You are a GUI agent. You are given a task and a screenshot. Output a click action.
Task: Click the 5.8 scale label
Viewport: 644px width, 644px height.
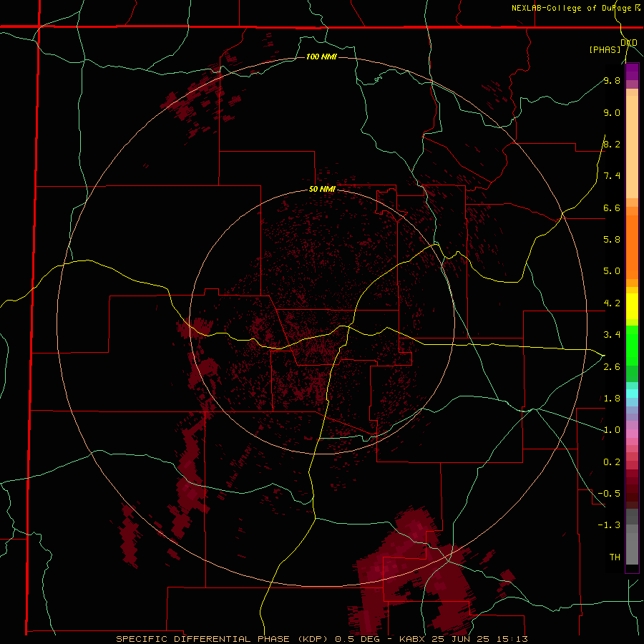pyautogui.click(x=612, y=239)
